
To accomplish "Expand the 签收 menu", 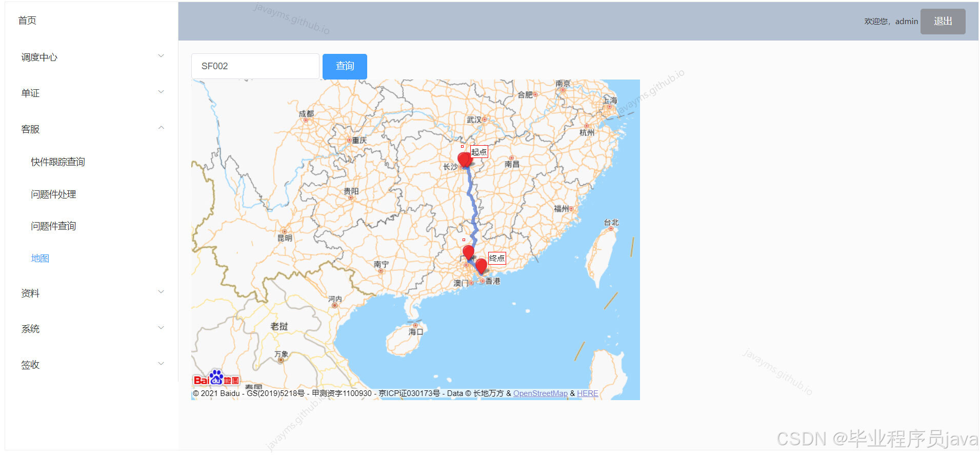I will (x=92, y=365).
